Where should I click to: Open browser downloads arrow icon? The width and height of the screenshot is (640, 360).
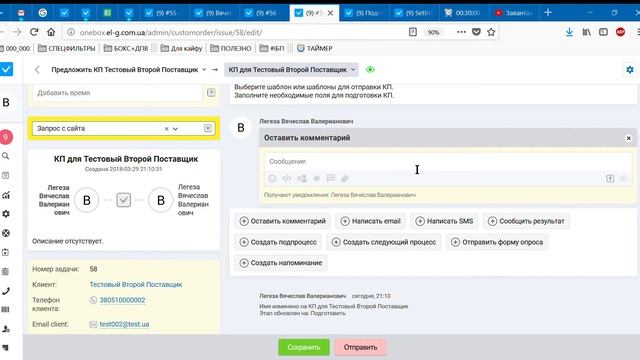pos(569,32)
